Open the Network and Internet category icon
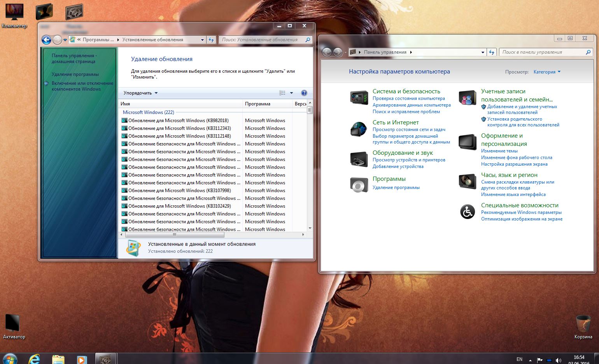 359,129
